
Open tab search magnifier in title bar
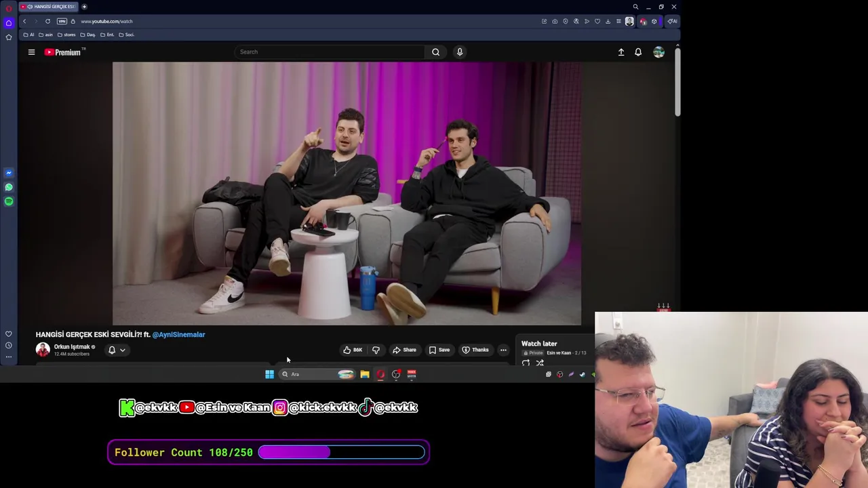[x=635, y=7]
